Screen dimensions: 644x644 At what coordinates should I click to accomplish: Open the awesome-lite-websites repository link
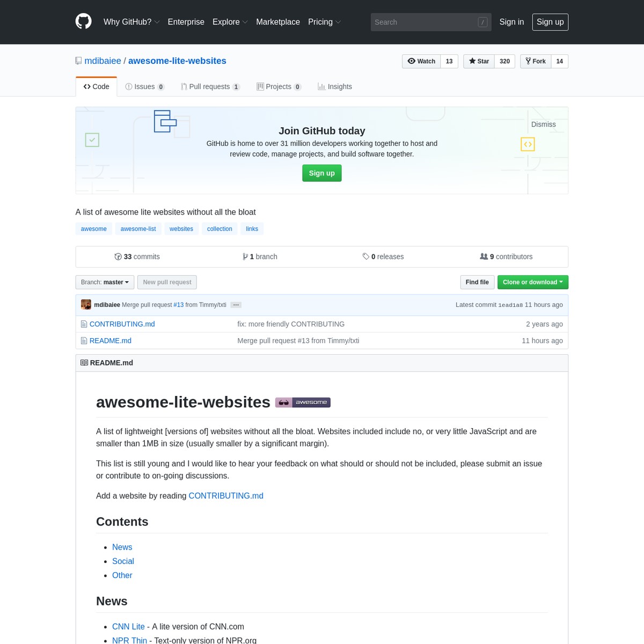tap(177, 61)
